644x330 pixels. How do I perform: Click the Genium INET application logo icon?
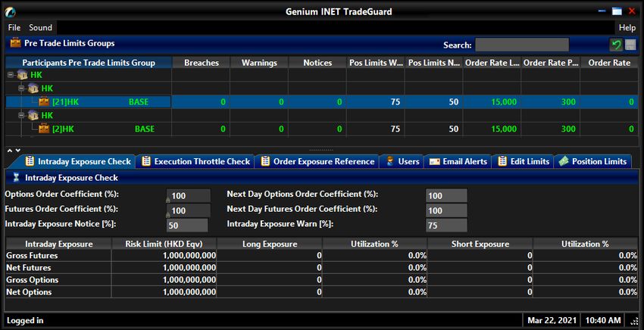click(11, 12)
